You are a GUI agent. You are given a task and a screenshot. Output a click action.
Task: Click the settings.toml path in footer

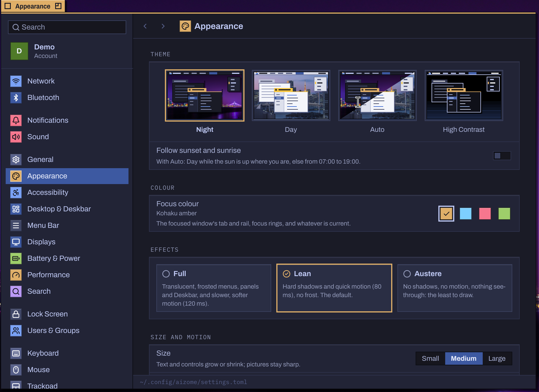pos(193,382)
